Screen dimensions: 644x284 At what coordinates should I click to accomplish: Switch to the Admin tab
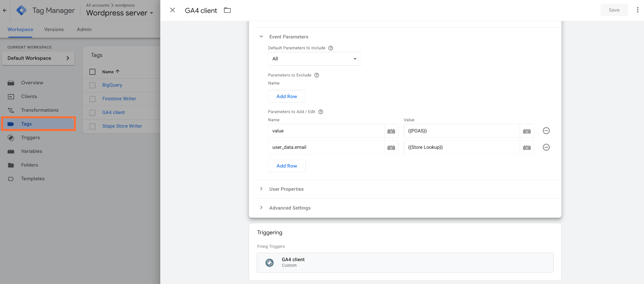click(x=84, y=29)
